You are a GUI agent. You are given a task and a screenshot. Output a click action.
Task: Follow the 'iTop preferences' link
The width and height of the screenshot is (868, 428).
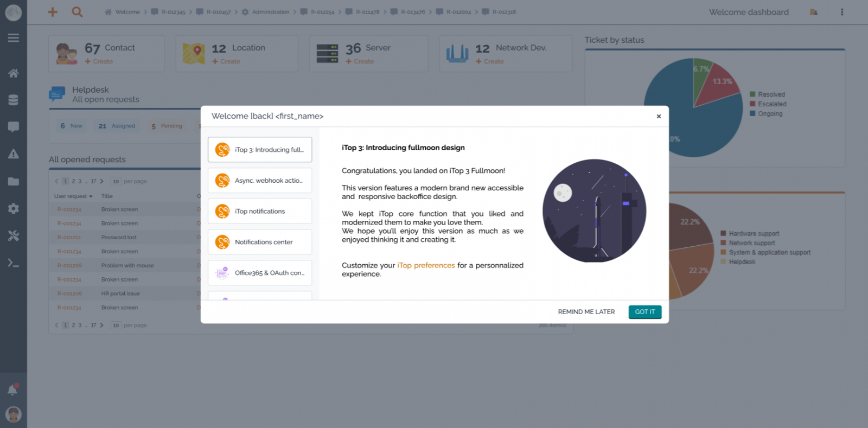pyautogui.click(x=426, y=265)
